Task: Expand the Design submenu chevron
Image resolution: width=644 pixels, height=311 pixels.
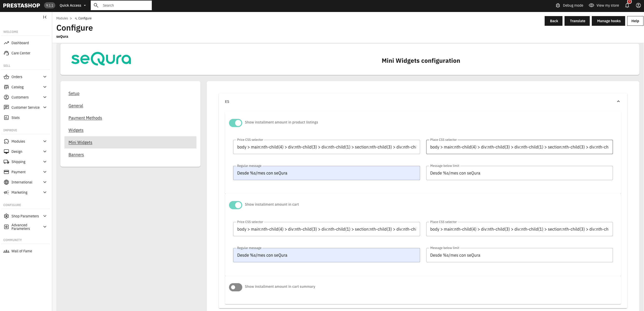Action: (x=45, y=152)
